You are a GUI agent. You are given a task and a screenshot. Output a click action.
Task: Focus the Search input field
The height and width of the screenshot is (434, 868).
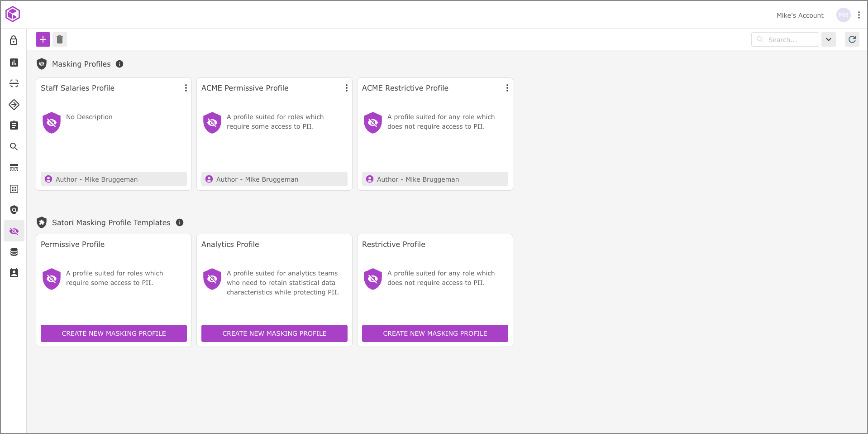(785, 39)
